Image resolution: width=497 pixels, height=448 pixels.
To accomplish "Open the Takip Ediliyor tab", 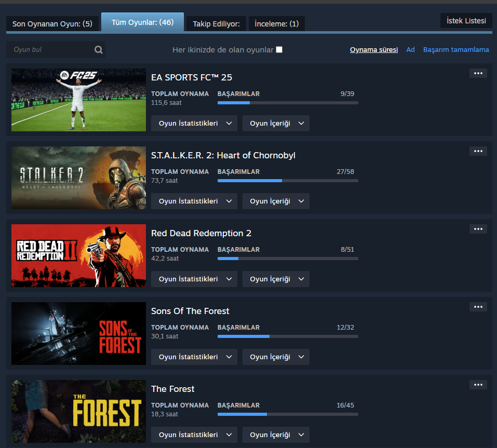I will point(216,24).
